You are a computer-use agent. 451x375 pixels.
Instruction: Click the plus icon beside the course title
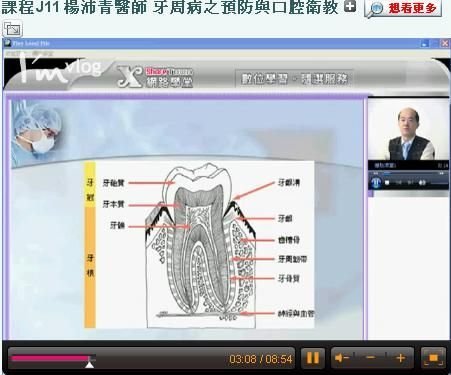(x=350, y=6)
